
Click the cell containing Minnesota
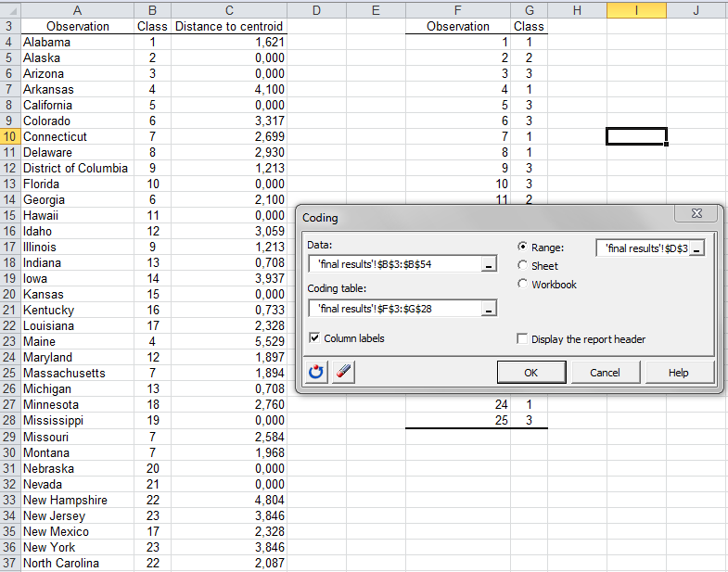[x=78, y=404]
